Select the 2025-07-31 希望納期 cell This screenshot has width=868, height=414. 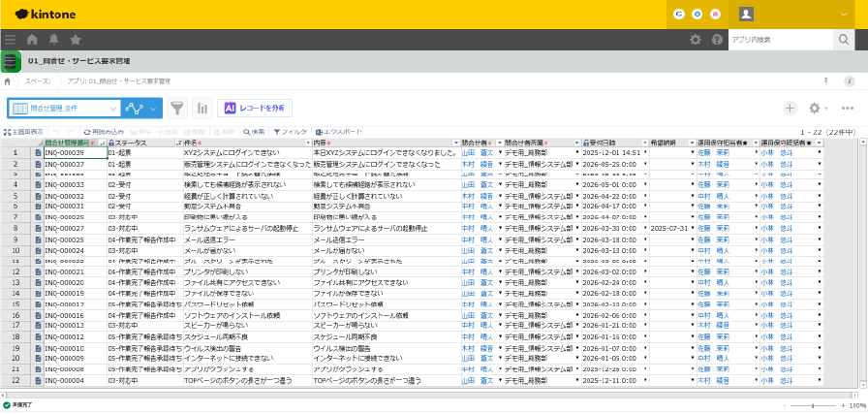tap(672, 229)
